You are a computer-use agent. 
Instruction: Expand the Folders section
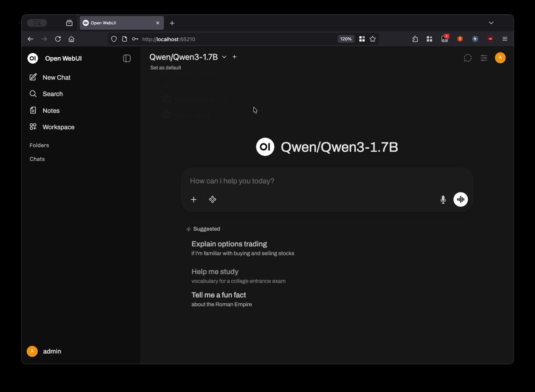point(39,145)
